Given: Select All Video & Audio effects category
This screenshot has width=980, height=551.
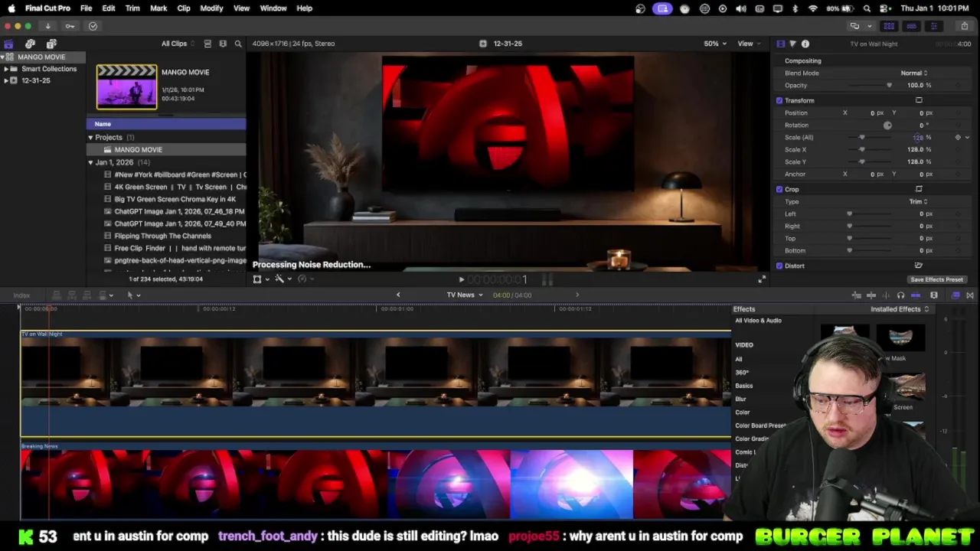Looking at the screenshot, I should pyautogui.click(x=758, y=321).
